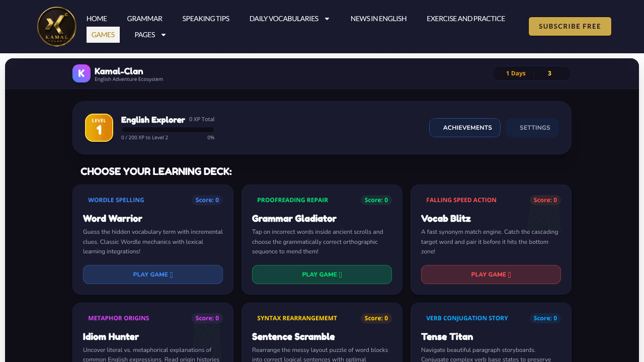Click the Tense Titan Score: 0 badge
The image size is (644, 362).
[x=545, y=318]
